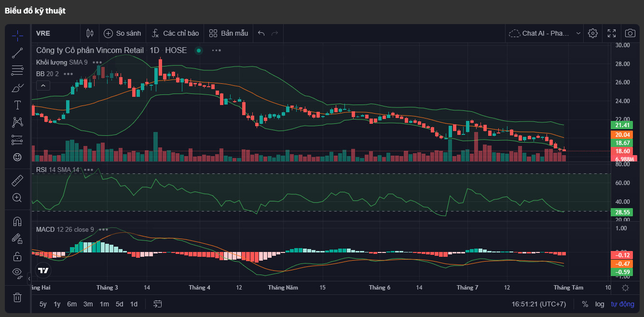Toggle magnet mode in left toolbar

(x=17, y=221)
